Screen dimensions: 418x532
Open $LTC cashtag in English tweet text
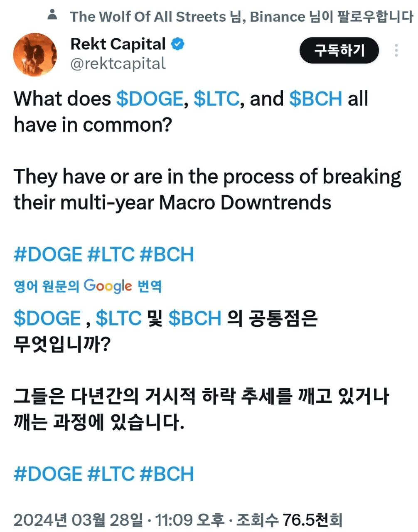pos(216,99)
